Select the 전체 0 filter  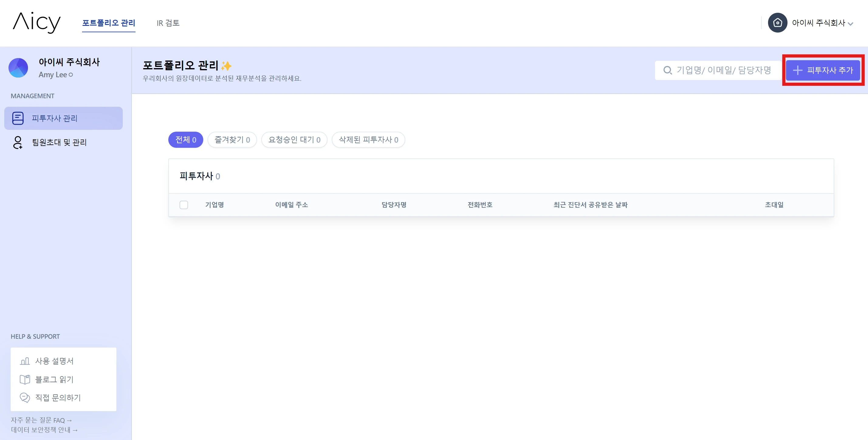click(x=186, y=140)
